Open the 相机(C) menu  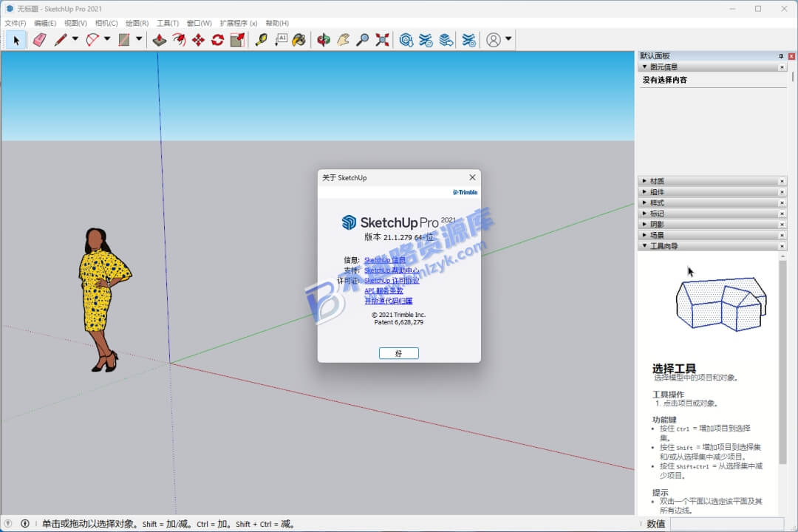pyautogui.click(x=106, y=23)
